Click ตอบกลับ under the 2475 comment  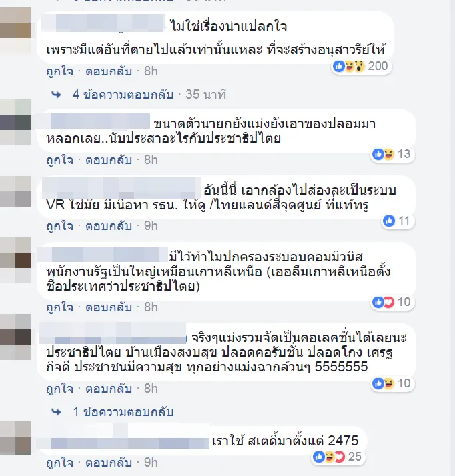click(x=109, y=463)
